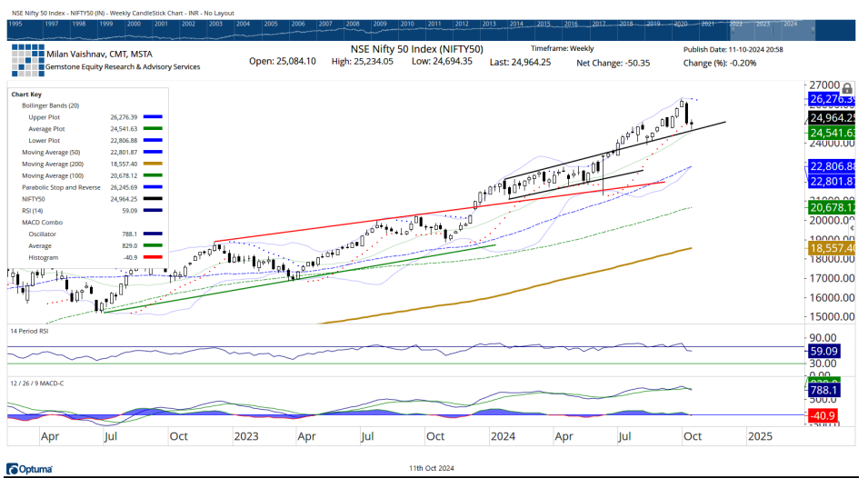The height and width of the screenshot is (488, 868).
Task: Click the 59.09 RSI value tag
Action: (x=823, y=352)
